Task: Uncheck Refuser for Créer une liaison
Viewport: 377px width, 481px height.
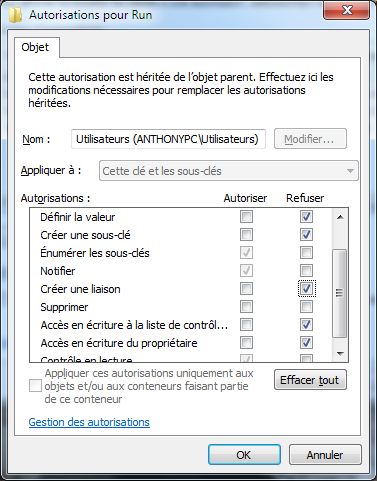Action: point(306,289)
